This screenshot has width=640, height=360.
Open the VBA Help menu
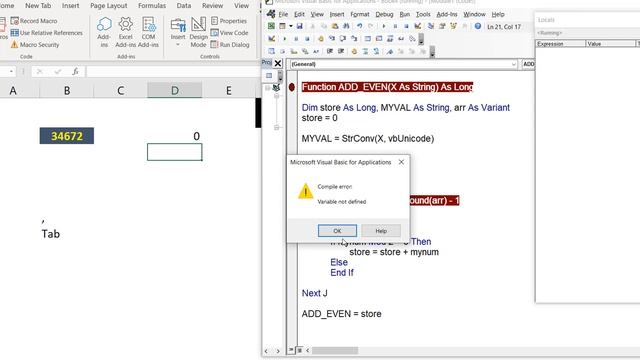pos(498,14)
